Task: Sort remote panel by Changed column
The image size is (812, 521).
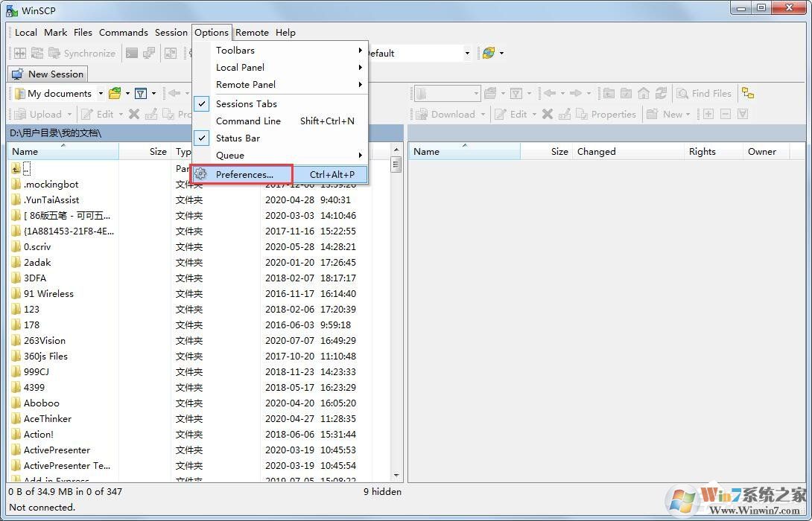Action: [596, 151]
